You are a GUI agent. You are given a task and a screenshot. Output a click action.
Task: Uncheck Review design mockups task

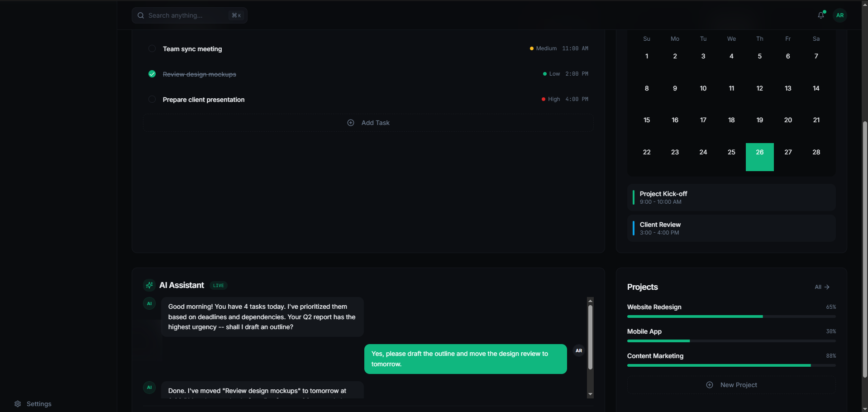pos(152,74)
